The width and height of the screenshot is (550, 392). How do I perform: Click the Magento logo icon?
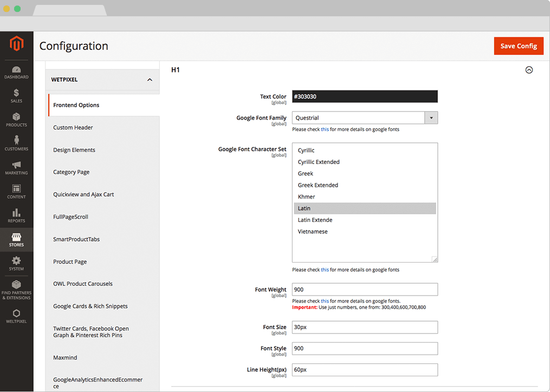click(16, 44)
